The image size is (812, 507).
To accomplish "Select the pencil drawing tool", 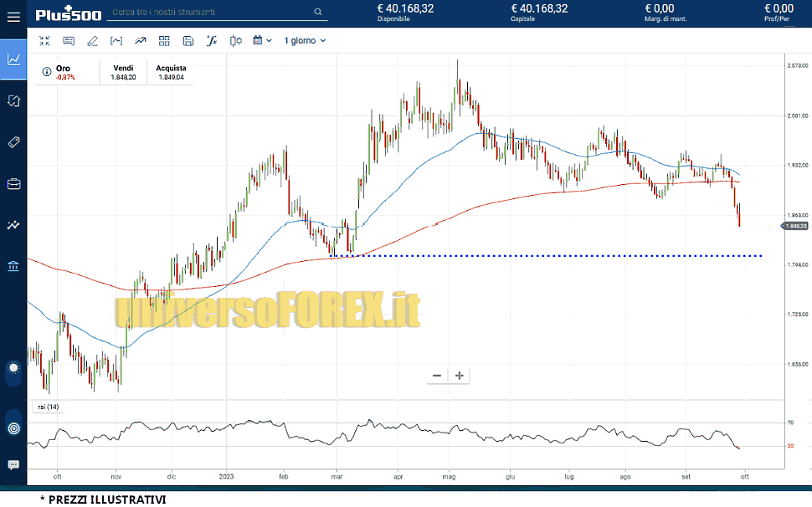I will point(92,40).
